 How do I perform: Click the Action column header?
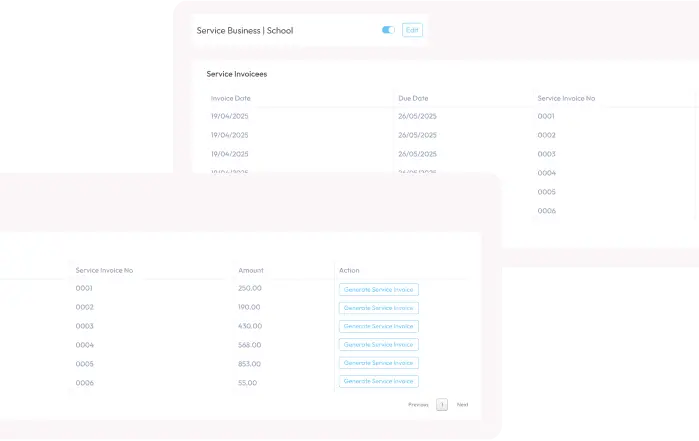point(349,270)
